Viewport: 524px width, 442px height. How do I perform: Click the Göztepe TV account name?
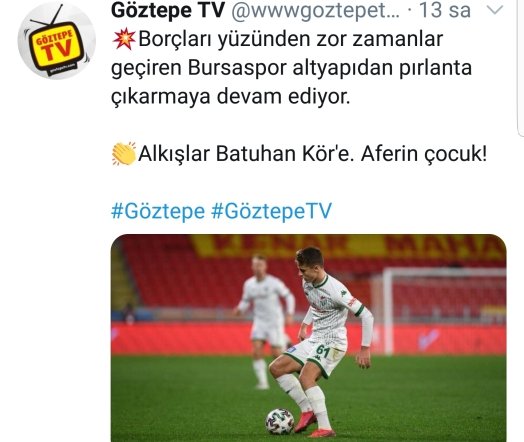[x=168, y=10]
